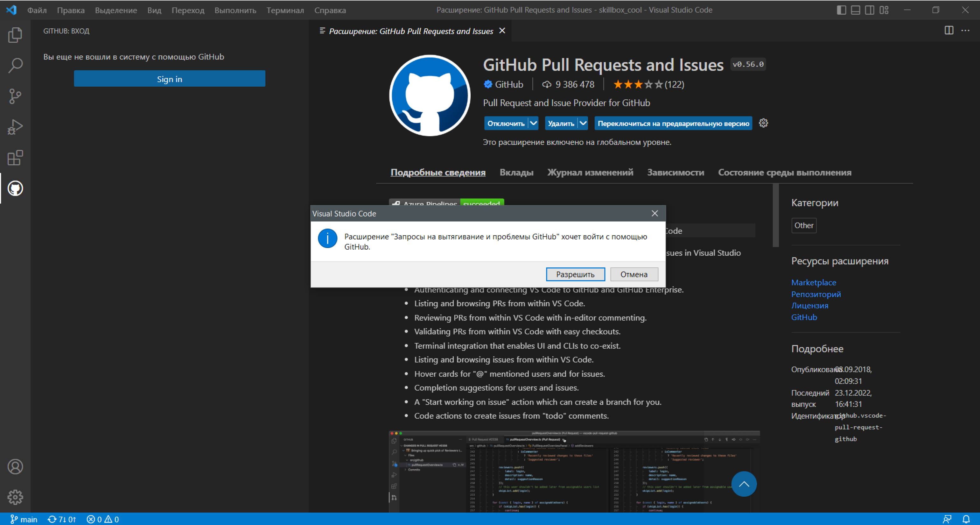Select the extension editor tab title
This screenshot has height=525, width=980.
click(411, 31)
